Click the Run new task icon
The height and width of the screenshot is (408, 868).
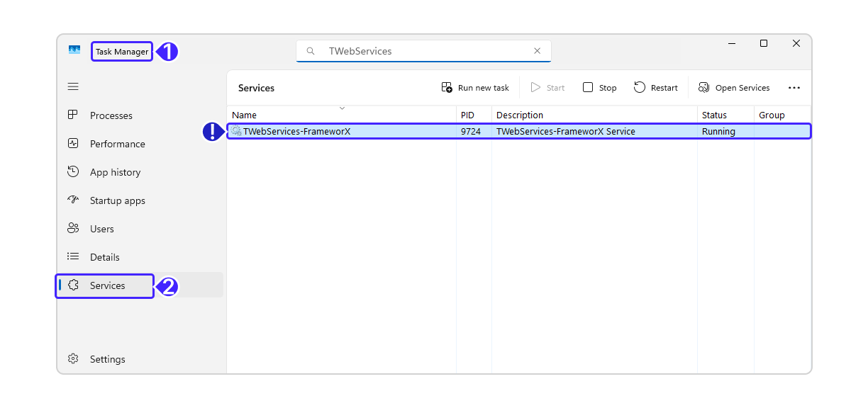pos(447,87)
